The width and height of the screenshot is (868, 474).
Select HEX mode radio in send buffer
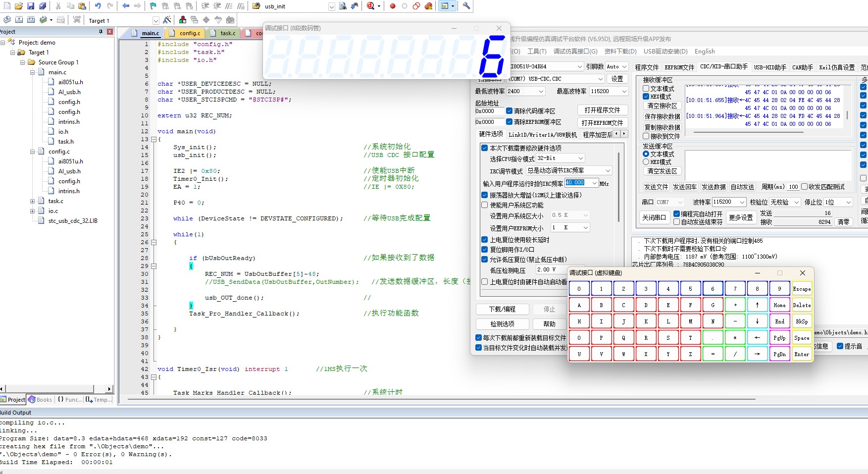tap(646, 162)
